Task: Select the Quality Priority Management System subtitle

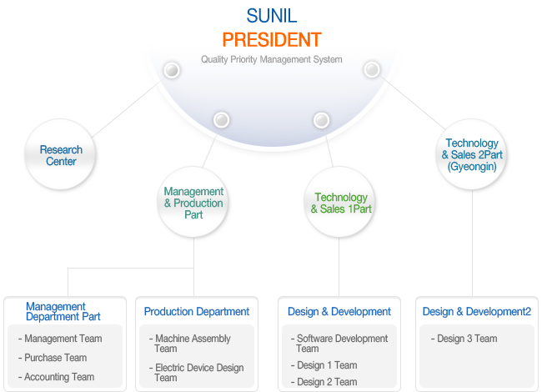Action: click(x=272, y=59)
